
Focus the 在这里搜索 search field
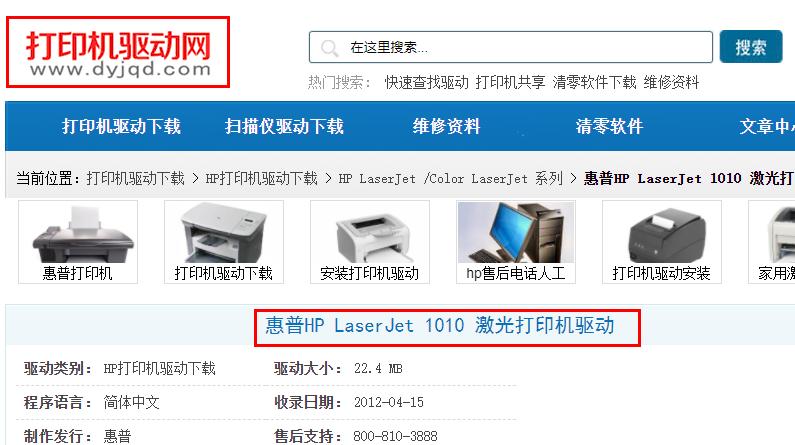point(511,47)
